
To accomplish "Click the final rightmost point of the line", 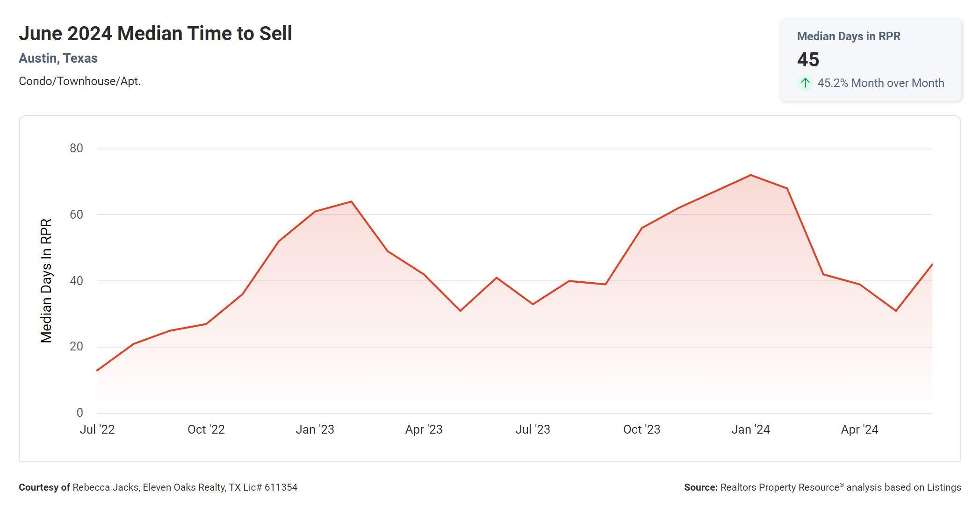I will (x=932, y=264).
